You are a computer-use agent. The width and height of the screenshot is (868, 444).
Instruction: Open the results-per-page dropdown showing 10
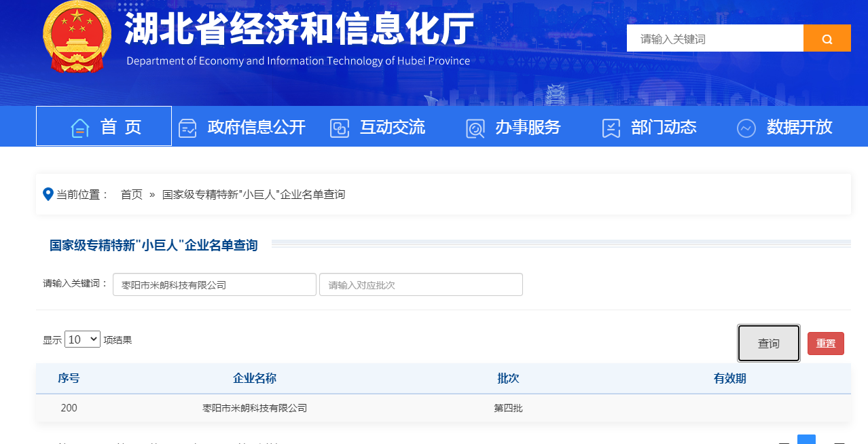coord(82,339)
